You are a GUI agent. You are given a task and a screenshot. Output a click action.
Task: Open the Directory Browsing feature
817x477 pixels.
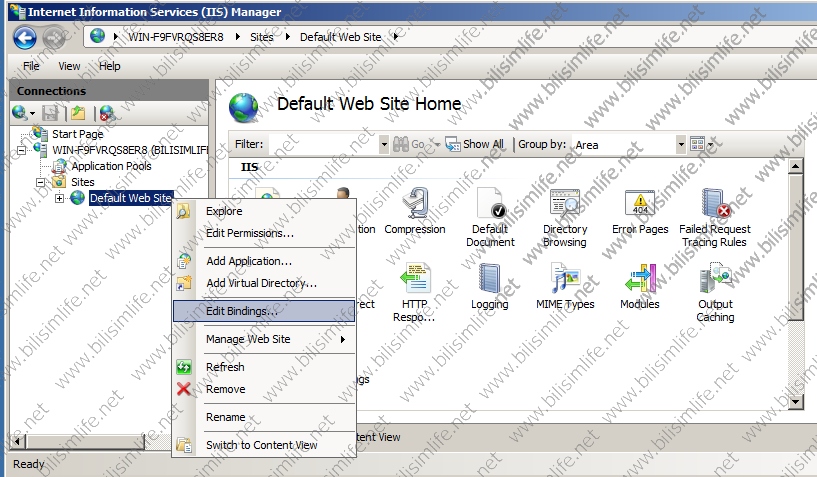coord(565,218)
